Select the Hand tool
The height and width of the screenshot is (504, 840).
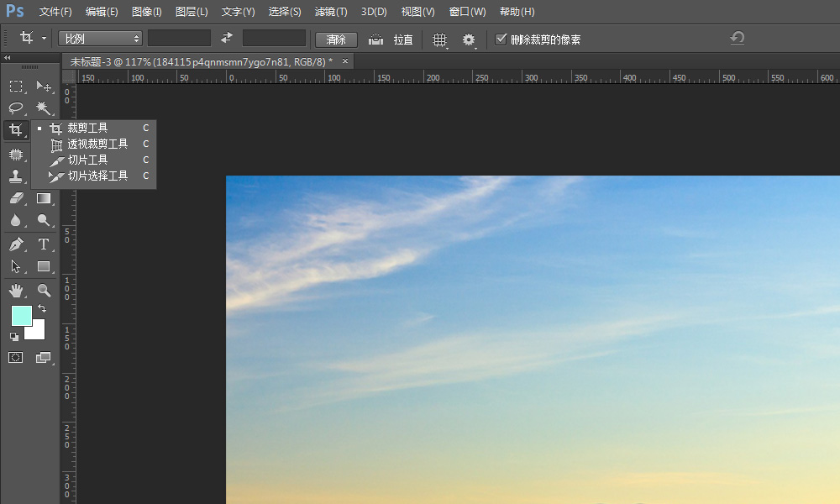click(x=16, y=291)
